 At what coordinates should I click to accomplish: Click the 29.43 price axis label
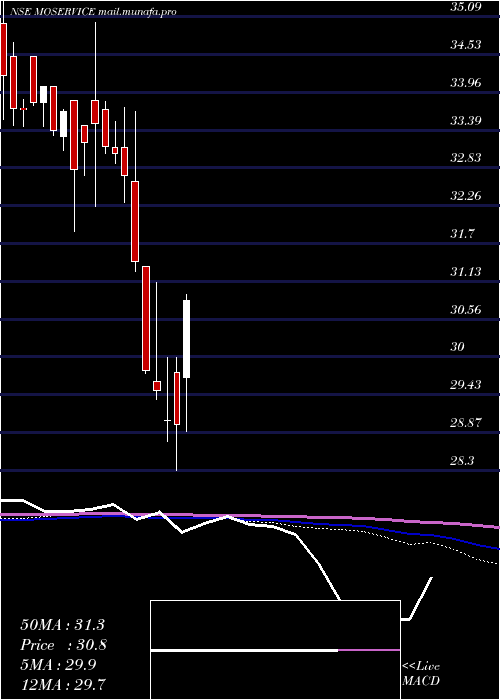[466, 385]
